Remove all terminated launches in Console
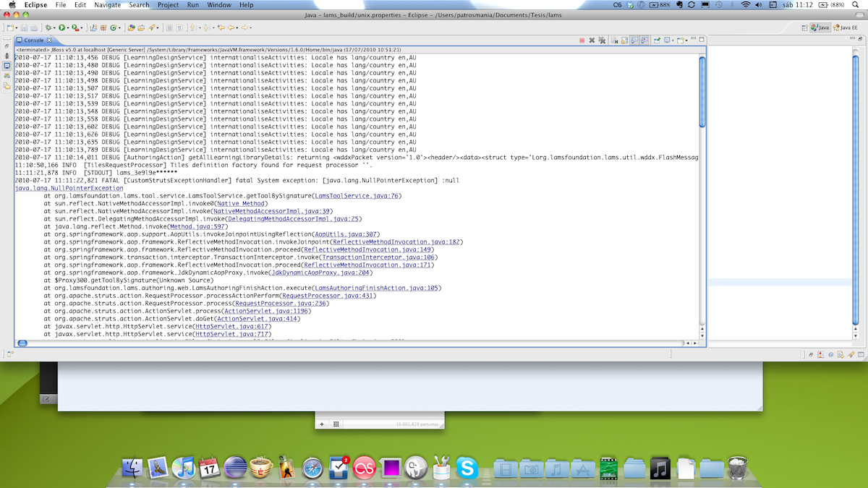Image resolution: width=868 pixels, height=488 pixels. coord(602,40)
